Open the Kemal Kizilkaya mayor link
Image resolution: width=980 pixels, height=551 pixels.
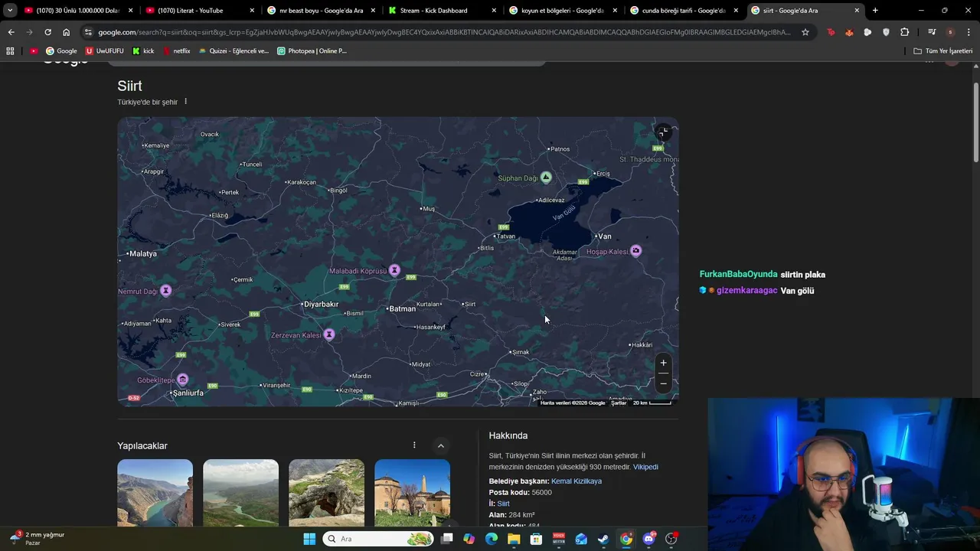click(x=577, y=481)
